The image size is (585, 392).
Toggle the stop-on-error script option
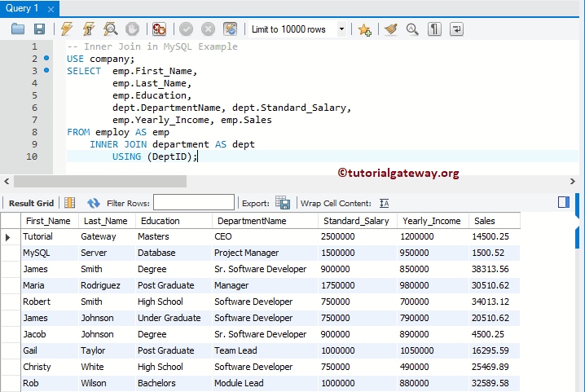tap(159, 29)
